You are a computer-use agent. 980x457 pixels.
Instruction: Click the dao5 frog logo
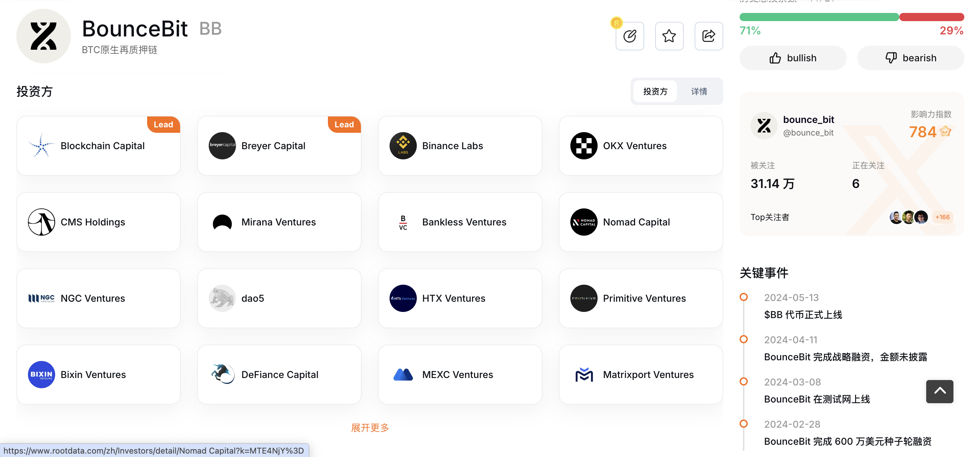pyautogui.click(x=222, y=298)
